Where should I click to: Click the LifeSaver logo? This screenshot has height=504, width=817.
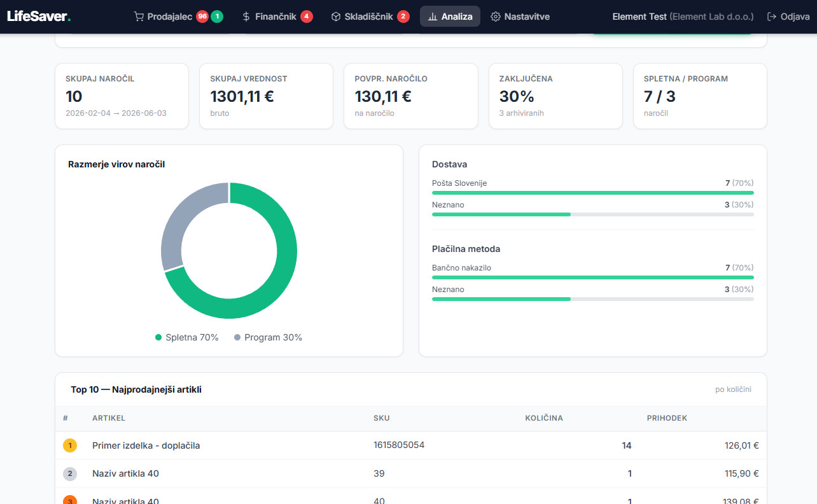(x=39, y=17)
